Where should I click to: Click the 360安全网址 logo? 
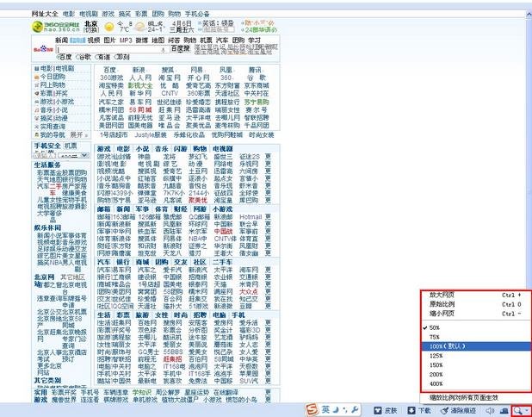pyautogui.click(x=56, y=27)
